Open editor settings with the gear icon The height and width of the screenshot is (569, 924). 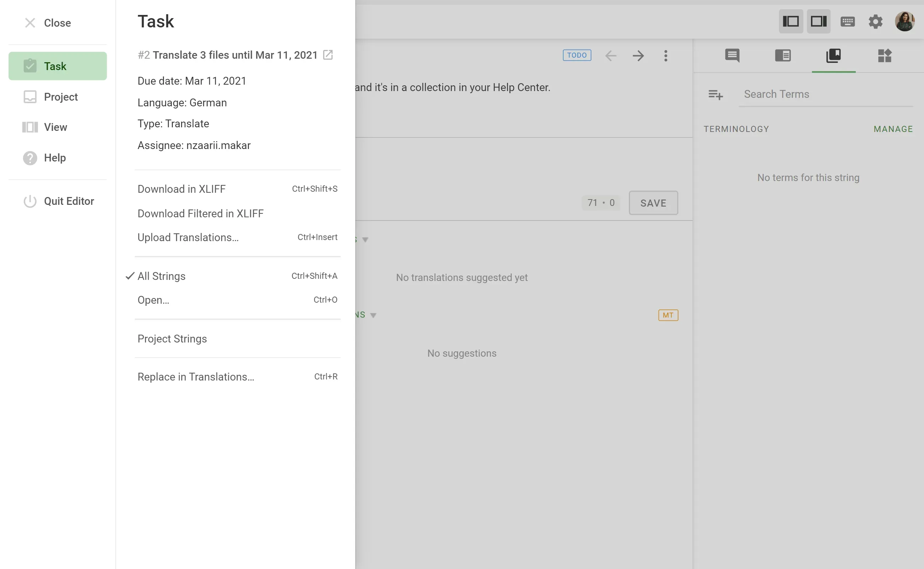point(875,21)
